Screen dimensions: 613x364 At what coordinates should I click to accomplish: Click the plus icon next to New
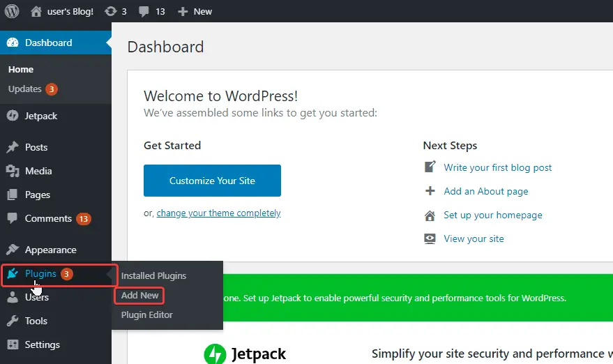click(x=183, y=12)
